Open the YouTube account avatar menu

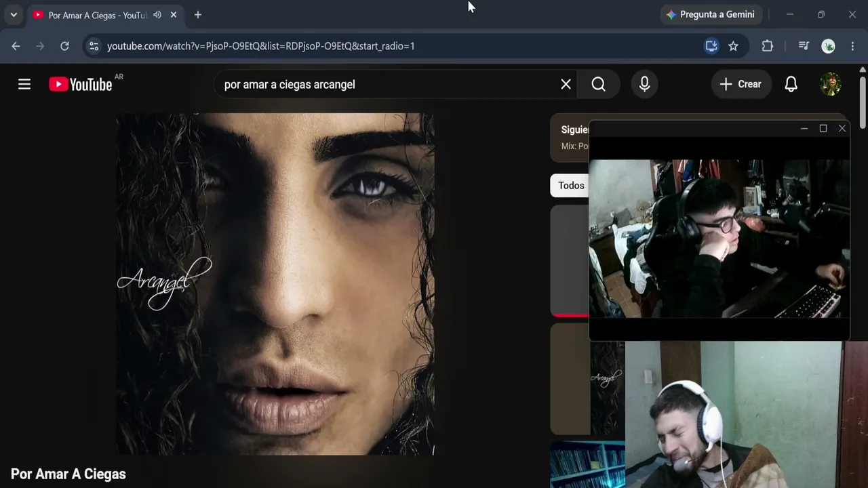[831, 84]
